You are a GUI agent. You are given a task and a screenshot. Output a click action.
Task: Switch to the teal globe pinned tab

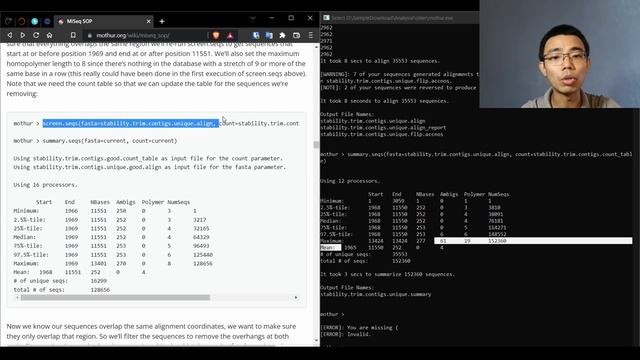(x=34, y=21)
